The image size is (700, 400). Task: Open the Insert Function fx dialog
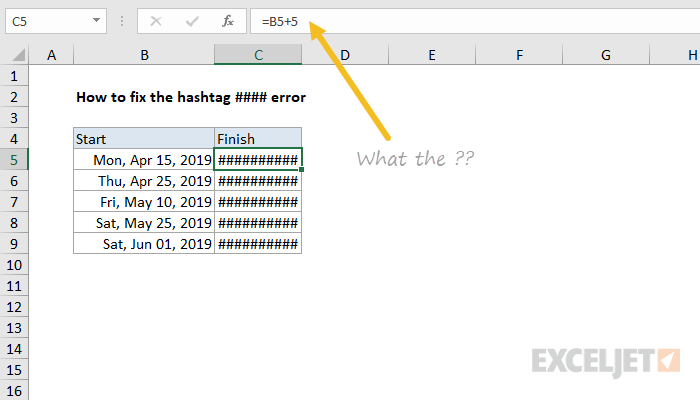pos(228,21)
